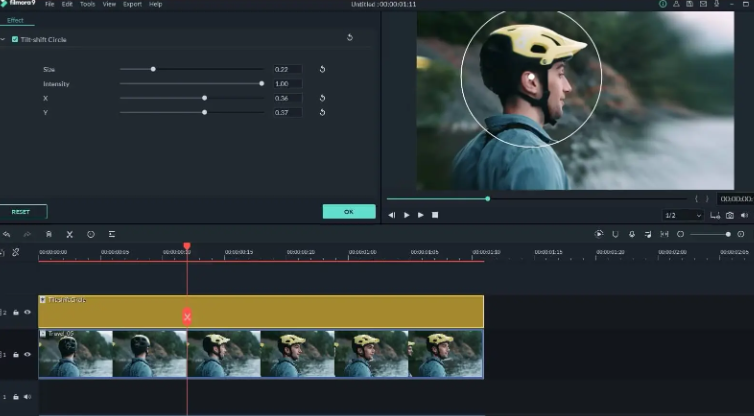Click the snap toggle bracket icon
This screenshot has height=416, width=754.
pyautogui.click(x=664, y=234)
